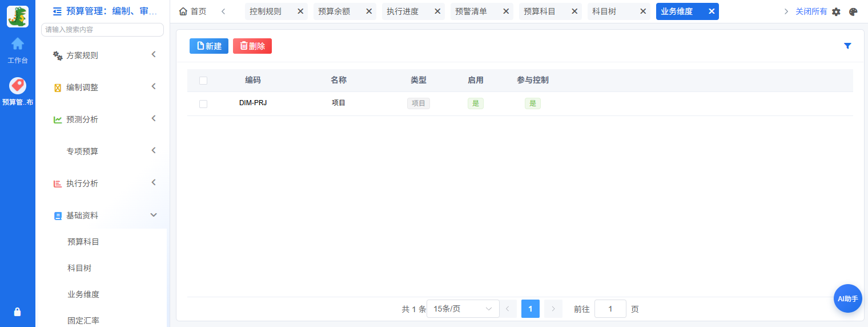Close the 科目树 tab

coord(643,11)
